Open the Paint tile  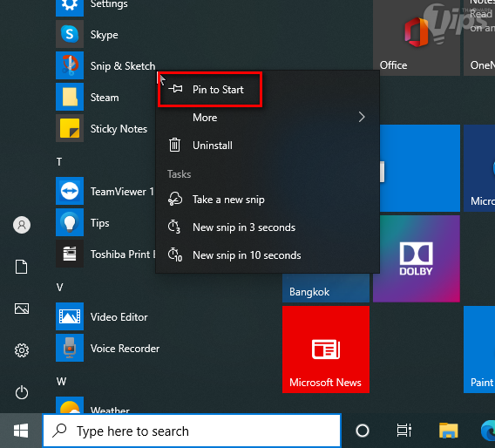pos(479,350)
